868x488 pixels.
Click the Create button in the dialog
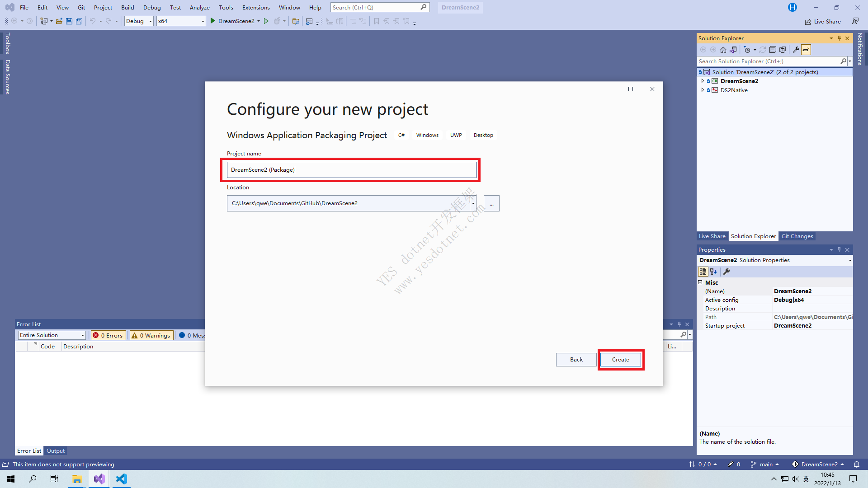620,360
